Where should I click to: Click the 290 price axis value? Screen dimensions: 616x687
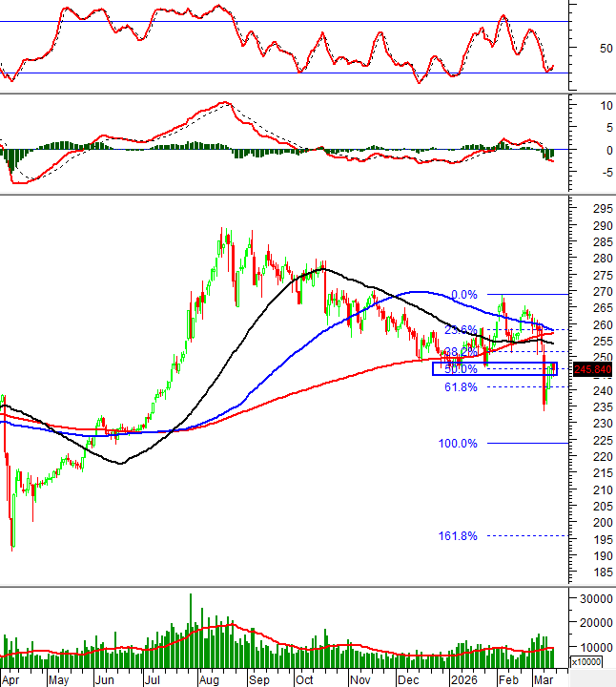point(602,226)
